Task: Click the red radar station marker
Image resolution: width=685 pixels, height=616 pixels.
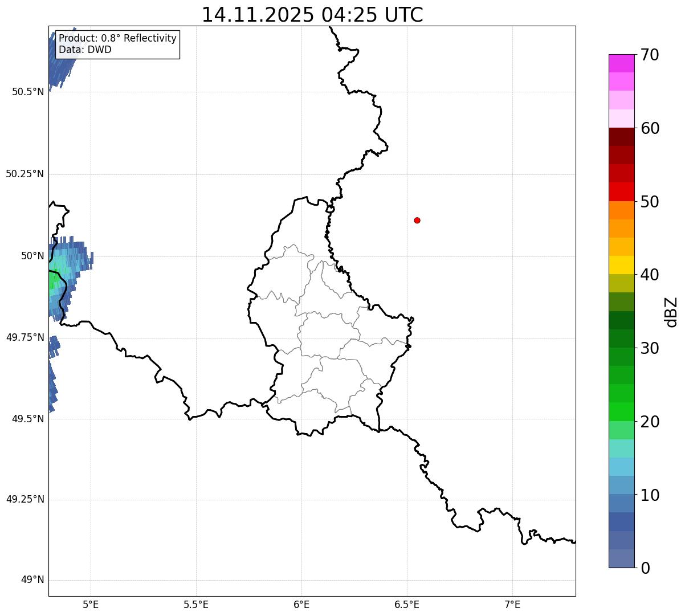Action: pyautogui.click(x=417, y=220)
